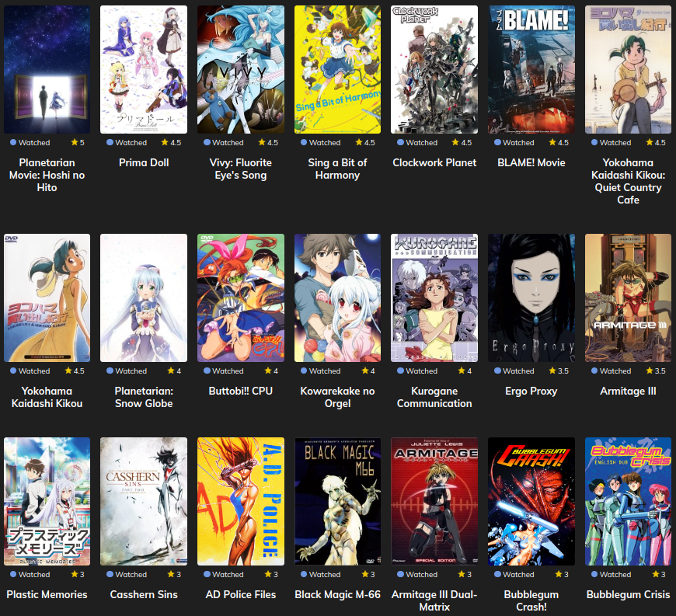Click the 3 star rating under Casshern Sins
The image size is (676, 616).
coord(175,574)
